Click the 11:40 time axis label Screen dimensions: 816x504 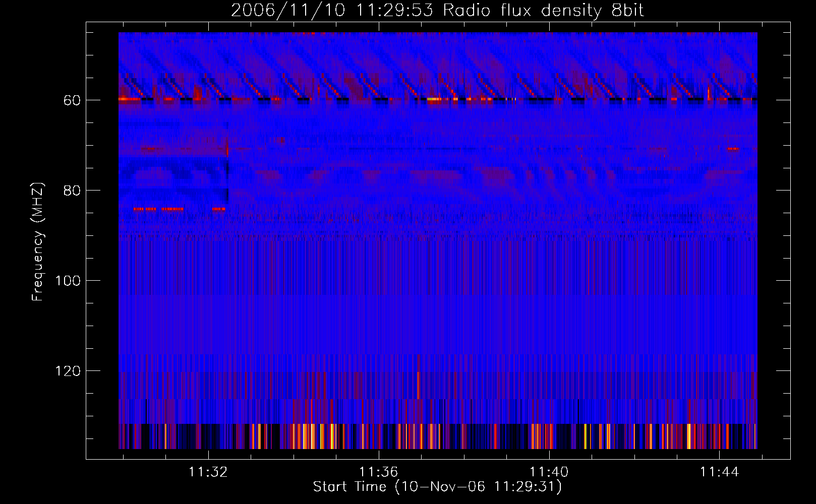pyautogui.click(x=549, y=472)
